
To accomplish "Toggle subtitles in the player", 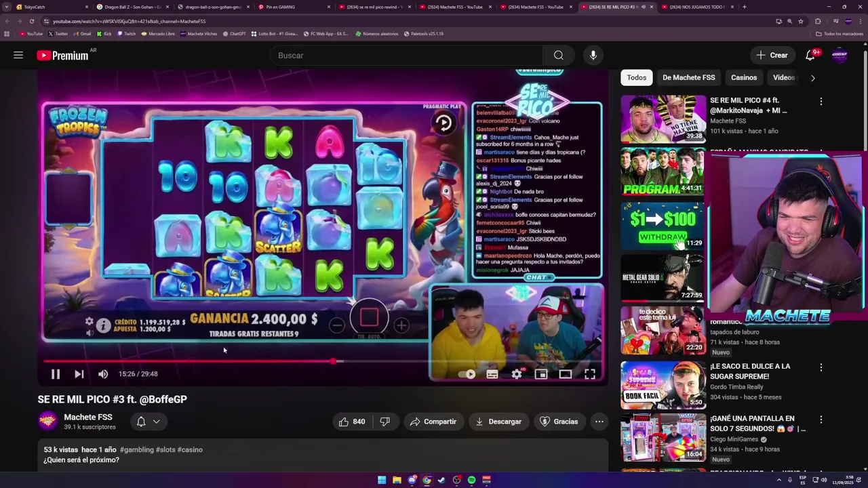I will (492, 374).
